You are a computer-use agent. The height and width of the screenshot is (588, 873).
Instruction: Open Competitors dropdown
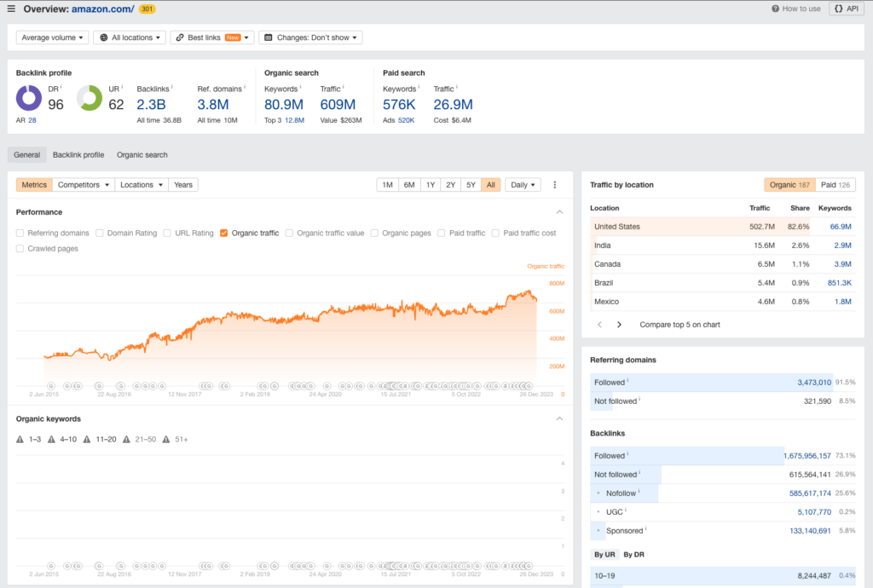coord(84,185)
